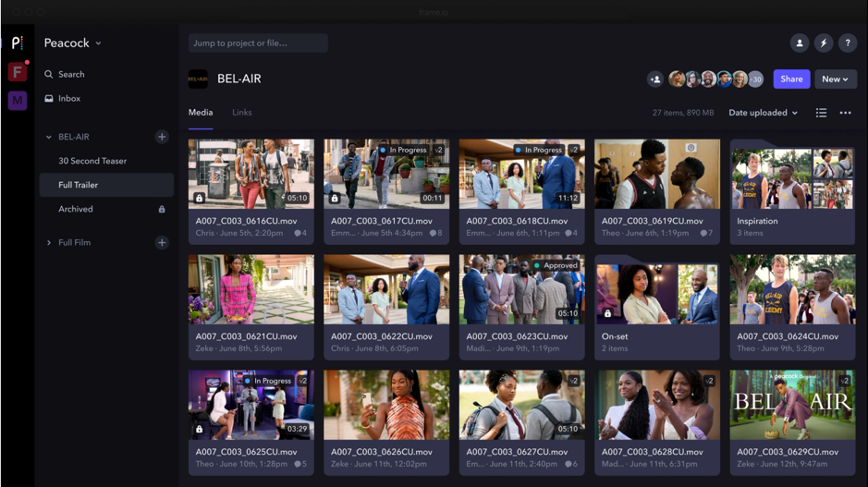This screenshot has width=868, height=487.
Task: Open the A007_C003_0629CU.mov thumbnail
Action: point(792,405)
